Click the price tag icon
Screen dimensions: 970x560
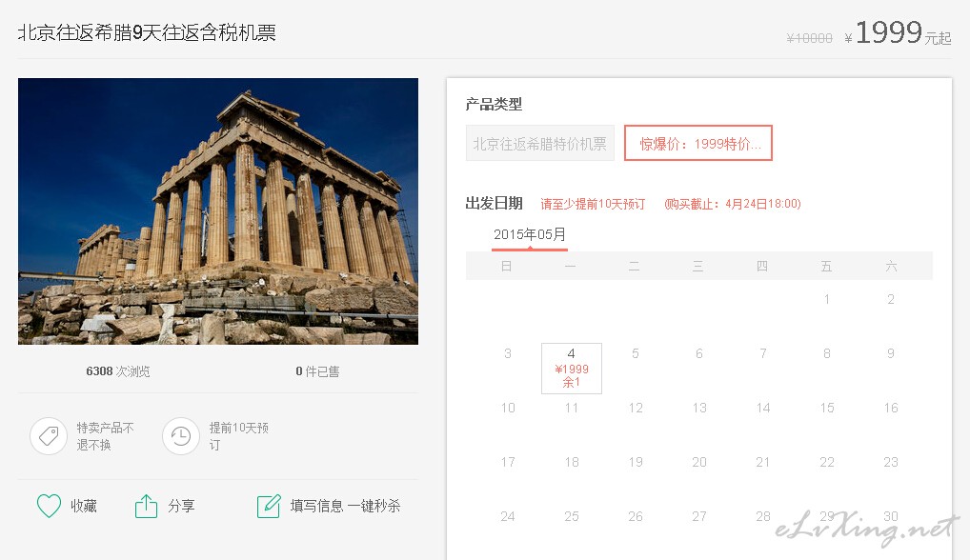click(49, 436)
